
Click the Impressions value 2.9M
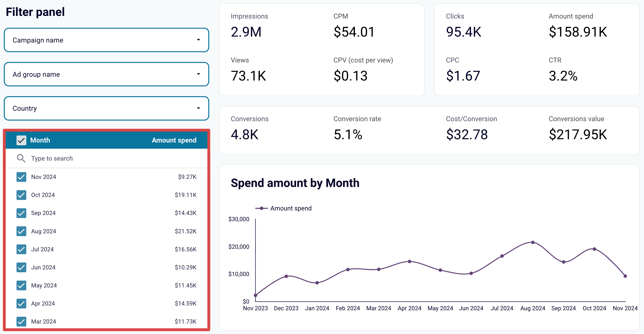click(246, 32)
